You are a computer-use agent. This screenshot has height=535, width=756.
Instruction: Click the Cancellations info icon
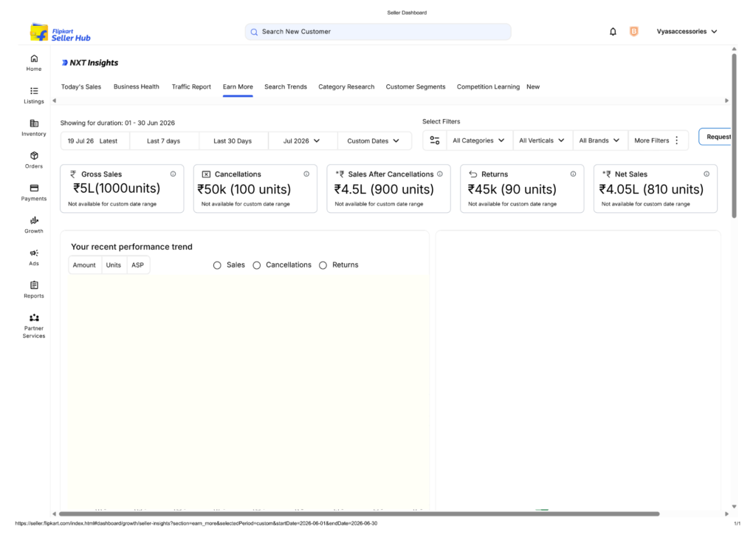coord(306,174)
